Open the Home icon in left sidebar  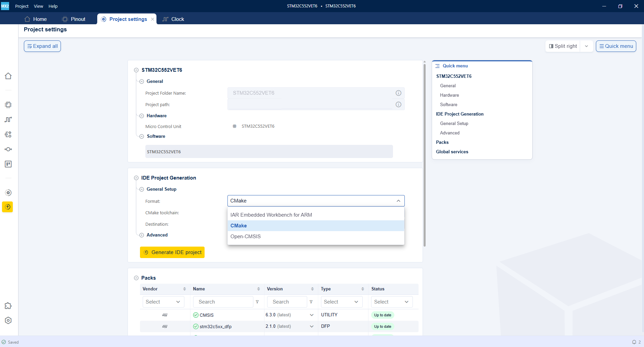pos(8,76)
